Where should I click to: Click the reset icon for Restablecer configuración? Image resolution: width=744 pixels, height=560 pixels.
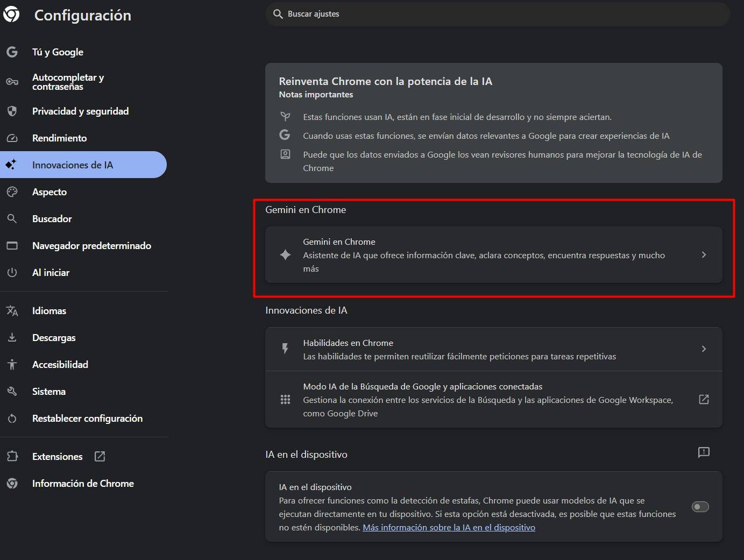click(x=12, y=419)
